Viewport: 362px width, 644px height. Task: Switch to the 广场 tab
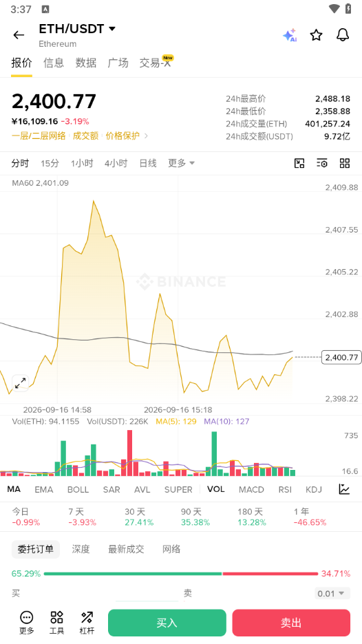coord(118,63)
